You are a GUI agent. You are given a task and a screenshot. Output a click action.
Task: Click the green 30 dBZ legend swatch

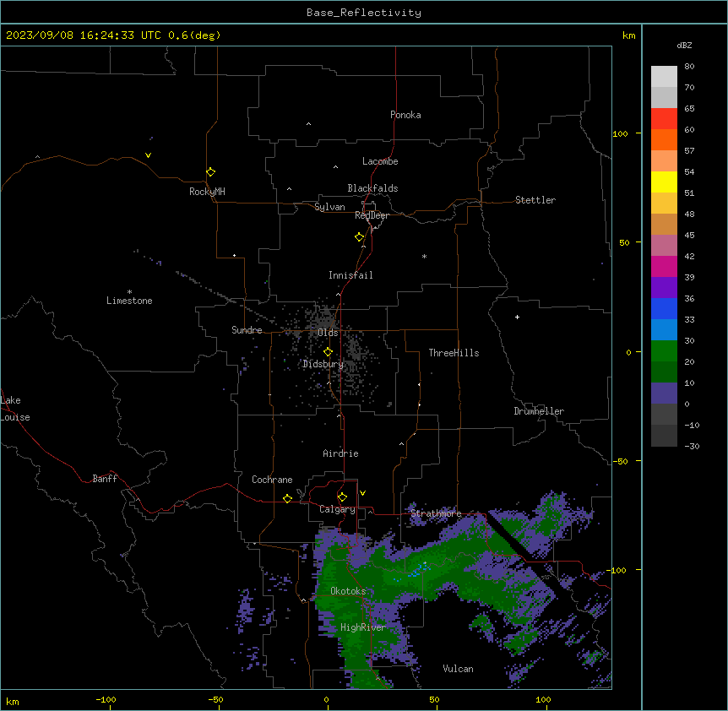pos(664,351)
